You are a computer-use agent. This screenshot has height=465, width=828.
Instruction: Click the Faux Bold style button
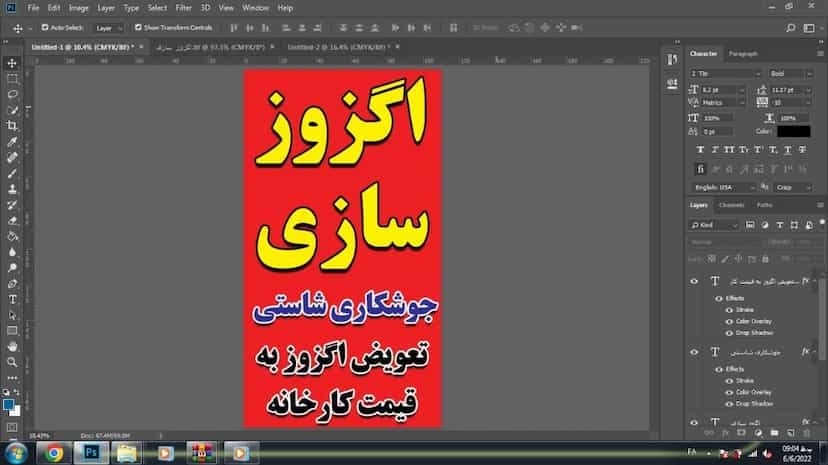coord(700,150)
